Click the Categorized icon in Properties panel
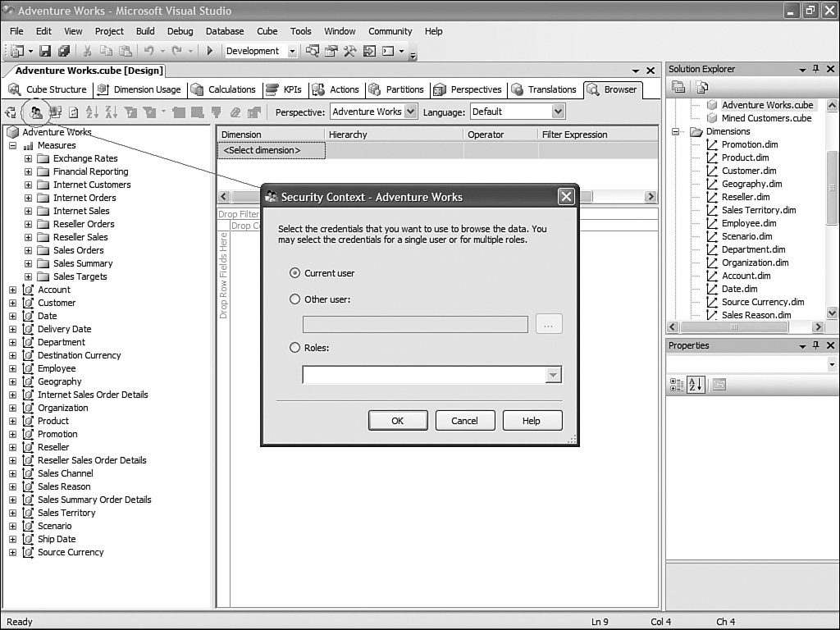This screenshot has width=840, height=630. click(x=677, y=385)
